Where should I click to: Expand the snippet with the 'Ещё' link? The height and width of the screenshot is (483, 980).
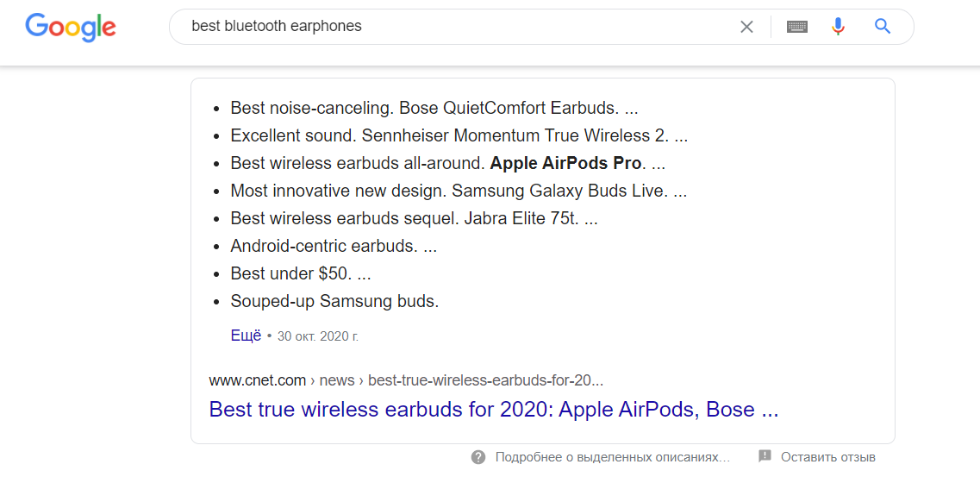[x=246, y=336]
